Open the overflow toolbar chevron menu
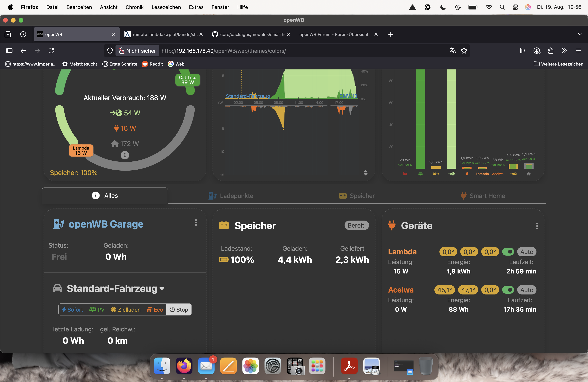 pos(564,51)
